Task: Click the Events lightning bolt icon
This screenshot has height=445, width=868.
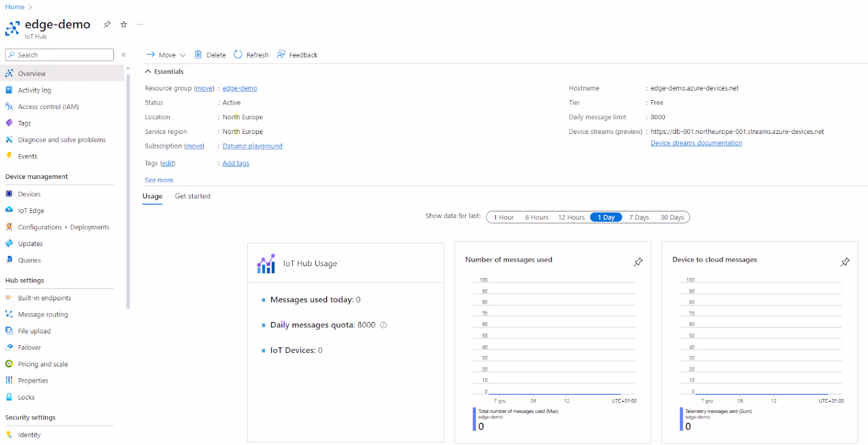Action: point(9,156)
